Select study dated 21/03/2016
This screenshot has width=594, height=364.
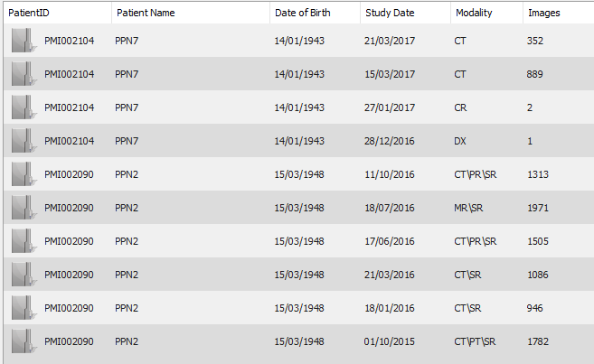[299, 275]
